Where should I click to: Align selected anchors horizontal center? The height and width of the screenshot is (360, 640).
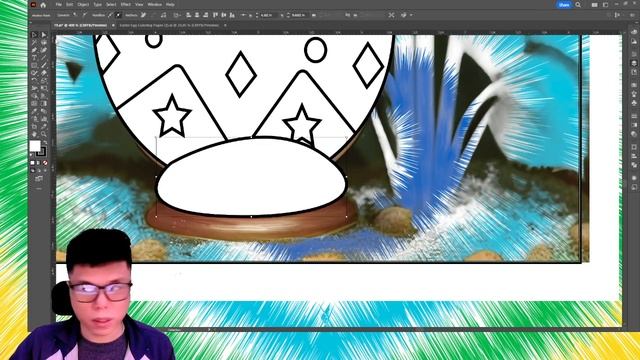click(x=197, y=15)
